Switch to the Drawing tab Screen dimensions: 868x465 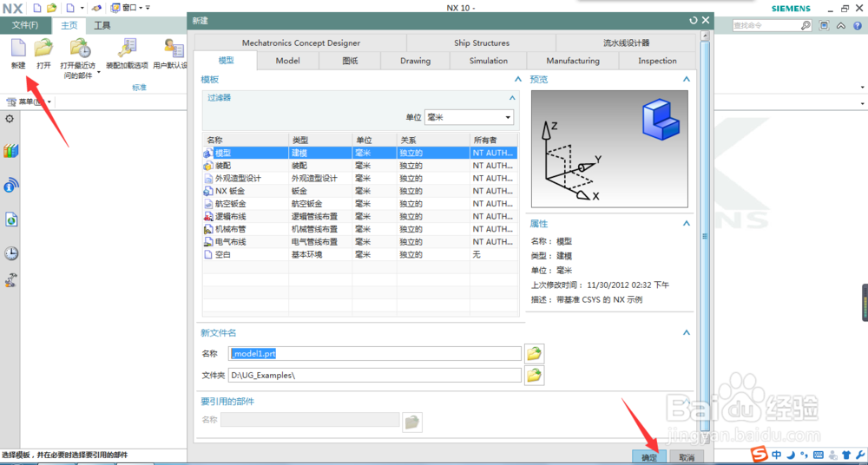pos(415,61)
